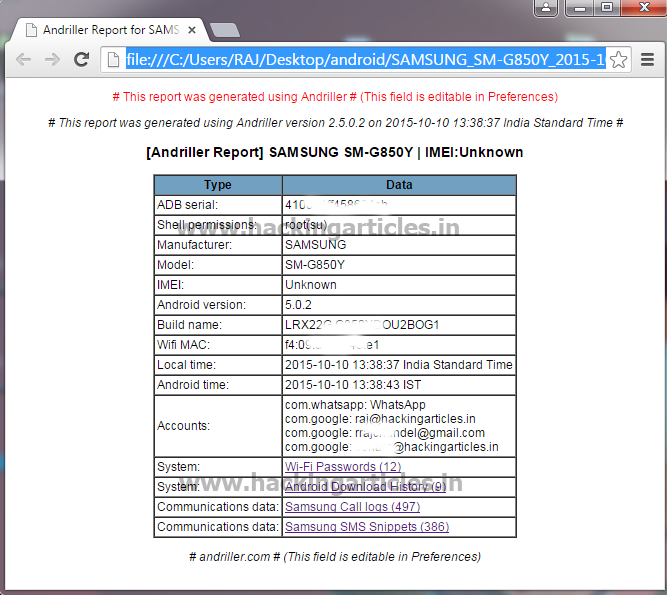Click the red 'generated using Andriller' header line
This screenshot has height=595, width=667.
[x=335, y=97]
